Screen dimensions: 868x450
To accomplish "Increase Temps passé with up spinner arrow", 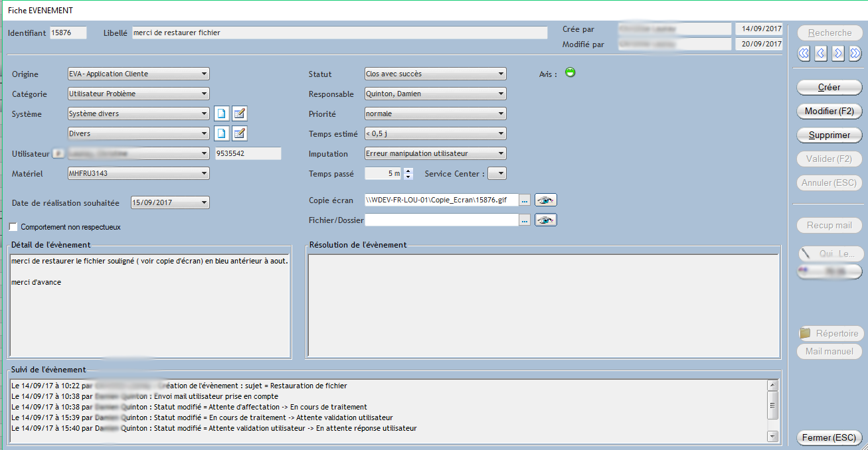I will click(x=408, y=171).
